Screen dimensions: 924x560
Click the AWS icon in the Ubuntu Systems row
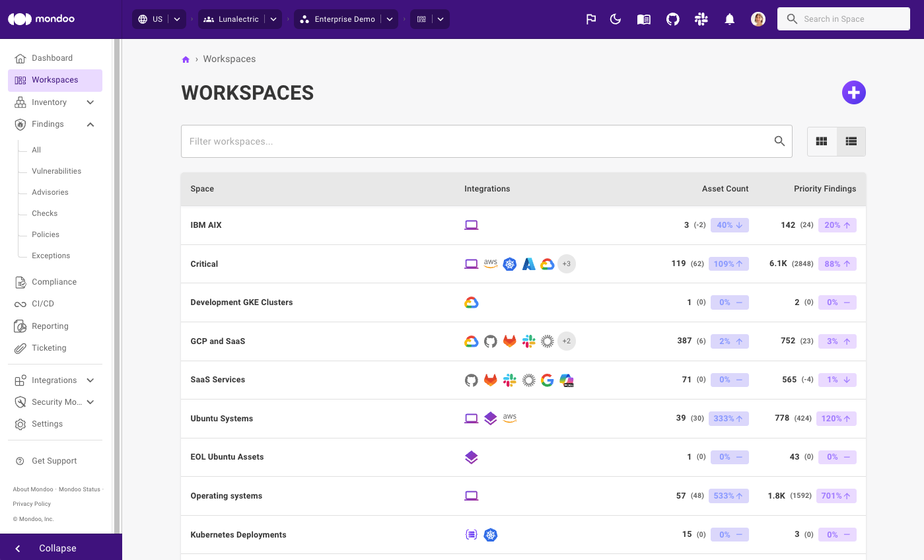(x=509, y=418)
